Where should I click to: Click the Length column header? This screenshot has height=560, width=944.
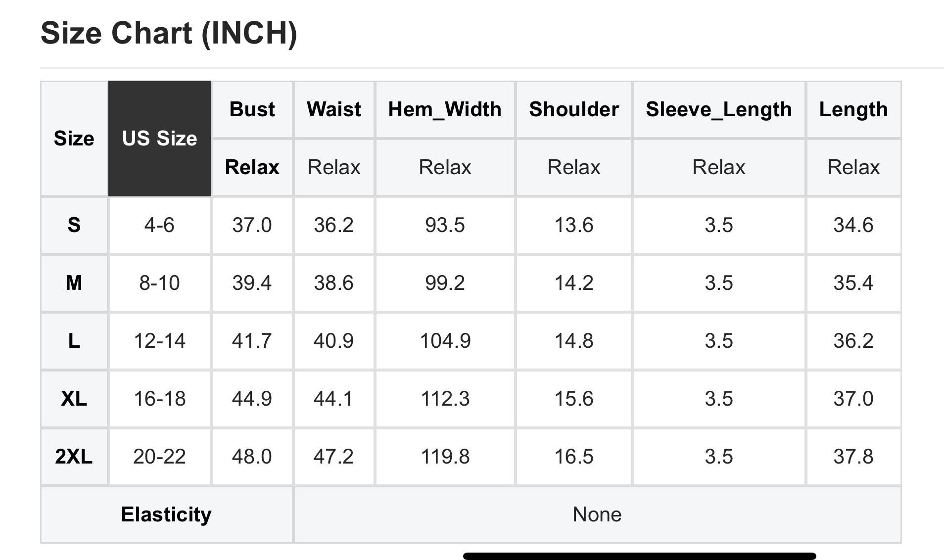(853, 109)
